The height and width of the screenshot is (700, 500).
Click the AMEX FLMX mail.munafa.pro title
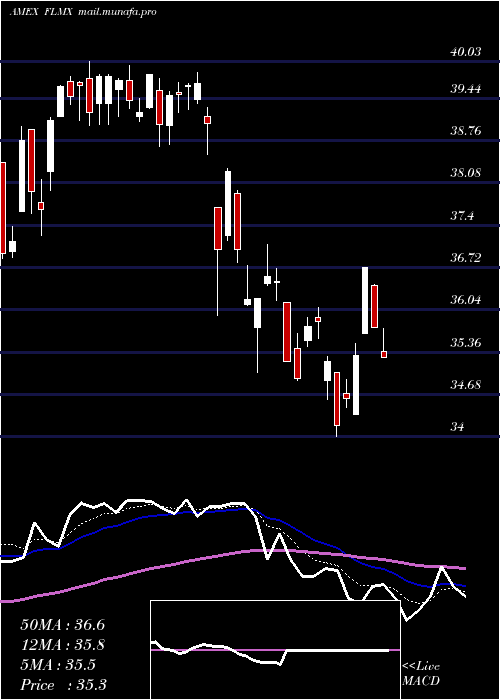tap(83, 12)
